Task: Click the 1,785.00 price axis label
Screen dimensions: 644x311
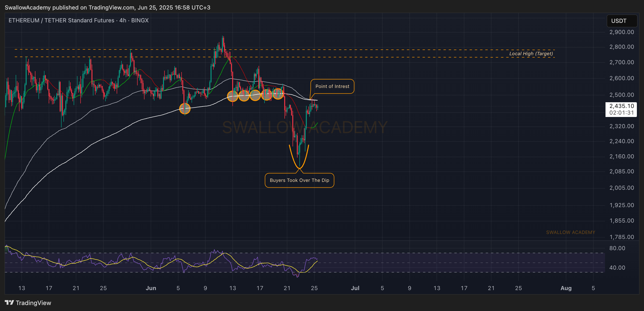Action: (621, 237)
